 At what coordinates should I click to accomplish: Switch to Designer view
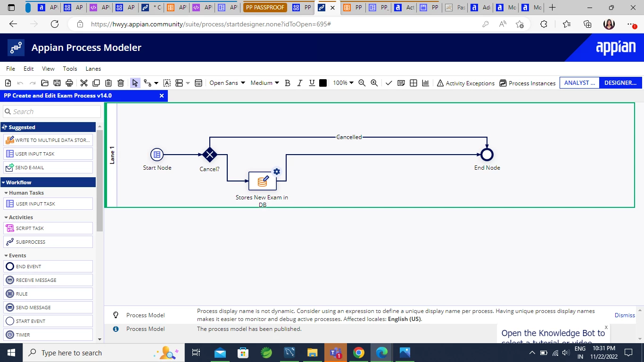620,83
